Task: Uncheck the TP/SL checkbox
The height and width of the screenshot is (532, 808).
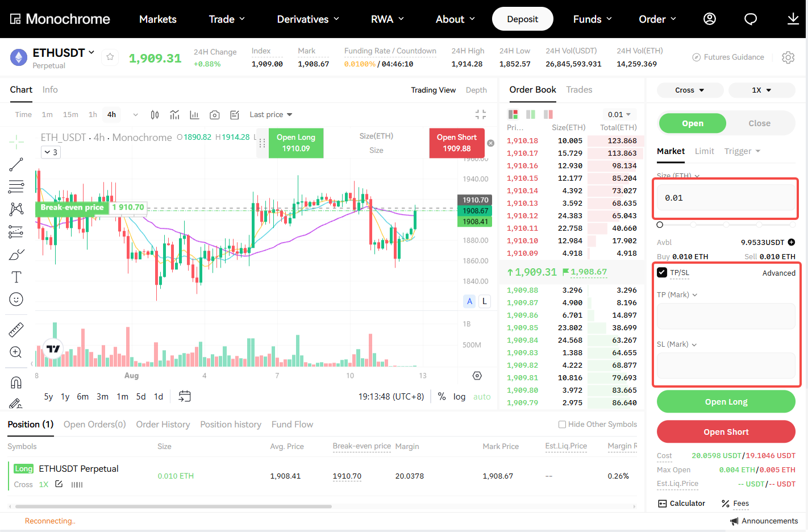Action: point(662,272)
